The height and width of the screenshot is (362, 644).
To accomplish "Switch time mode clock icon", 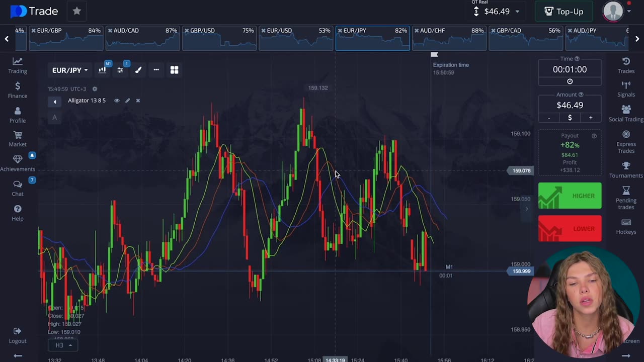I will pos(570,81).
